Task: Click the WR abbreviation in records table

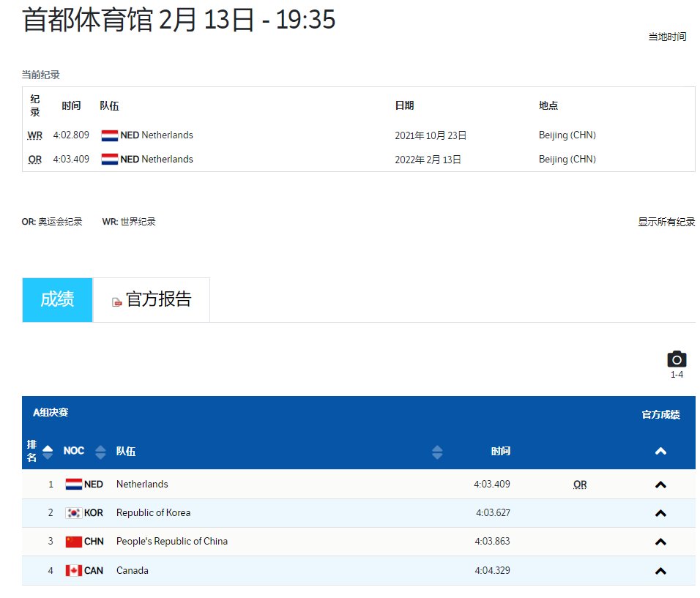Action: (35, 135)
